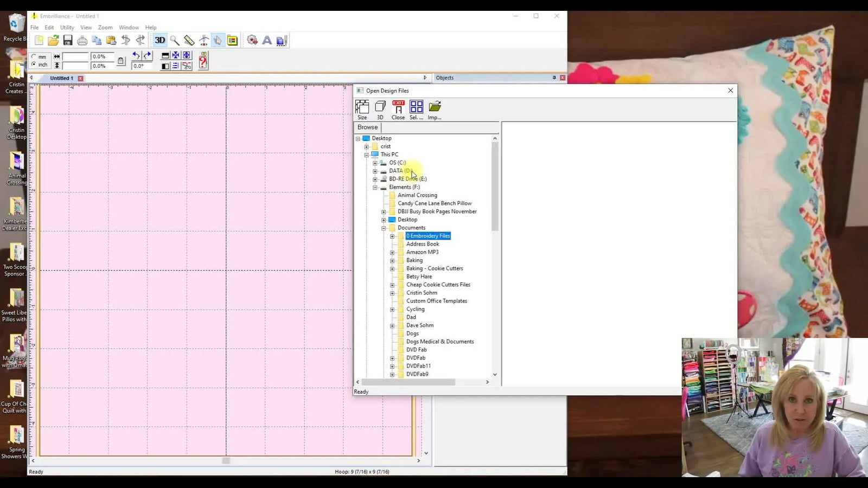The image size is (868, 488).
Task: Open the color chart preferences icon
Action: pos(232,40)
